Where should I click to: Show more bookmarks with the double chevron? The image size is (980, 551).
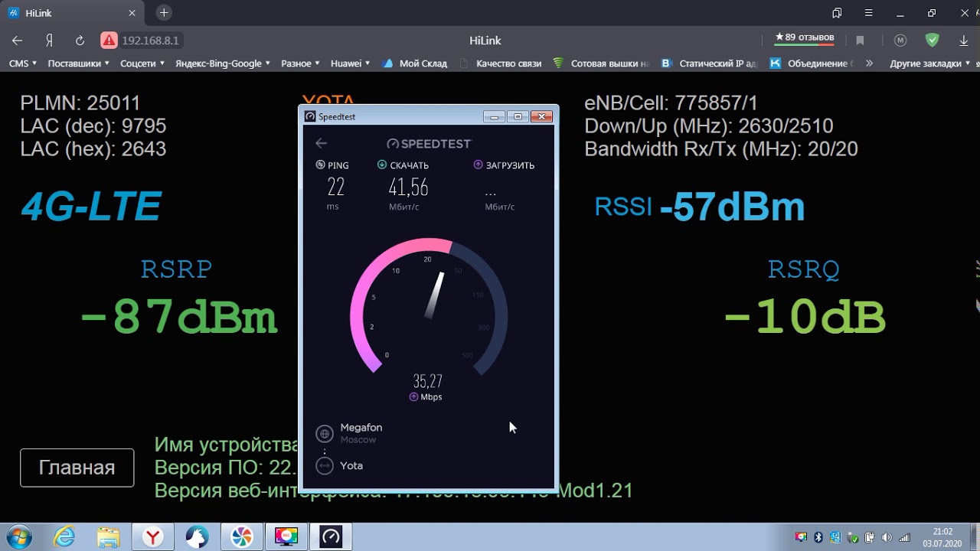[x=869, y=64]
